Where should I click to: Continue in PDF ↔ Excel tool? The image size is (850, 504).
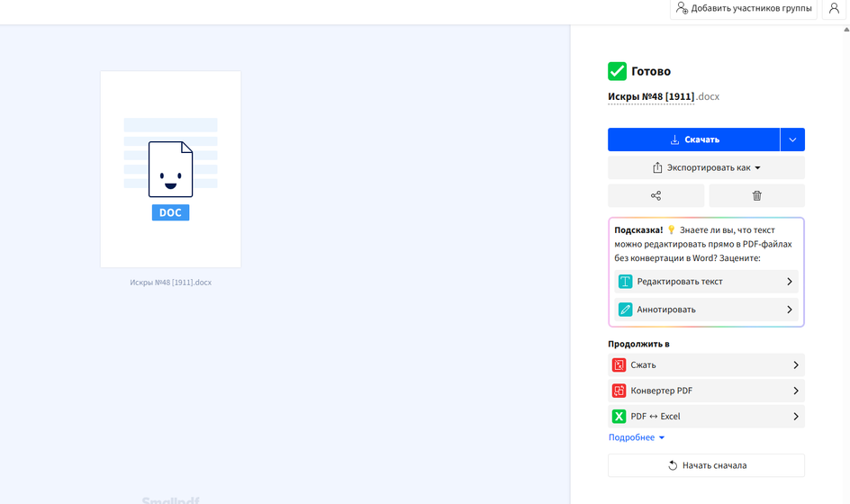tap(706, 416)
